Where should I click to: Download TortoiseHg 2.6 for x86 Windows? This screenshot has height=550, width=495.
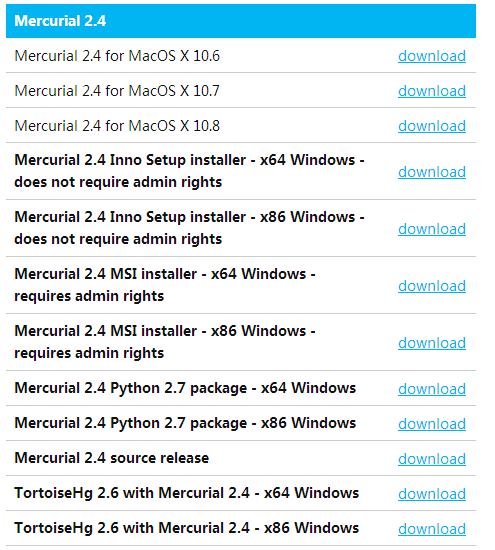[x=432, y=529]
